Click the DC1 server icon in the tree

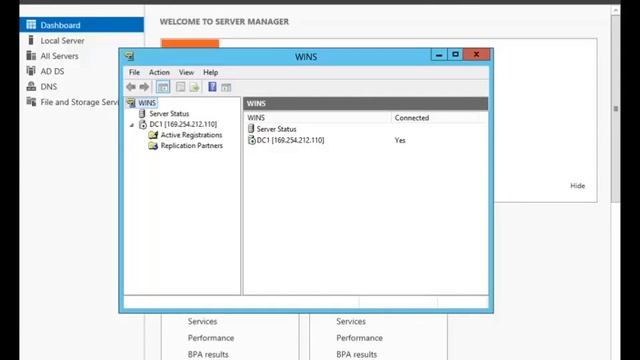tap(143, 124)
